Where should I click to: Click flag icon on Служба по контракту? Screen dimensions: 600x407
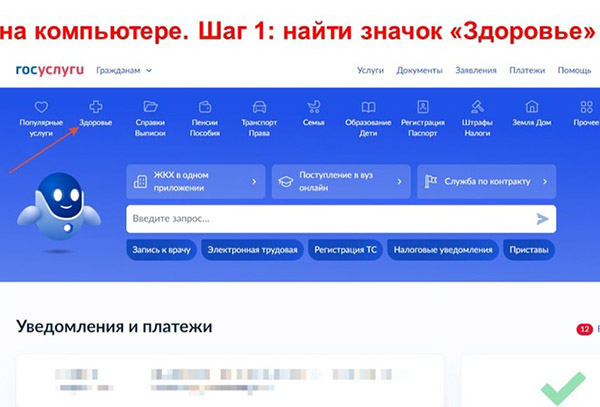click(x=430, y=182)
